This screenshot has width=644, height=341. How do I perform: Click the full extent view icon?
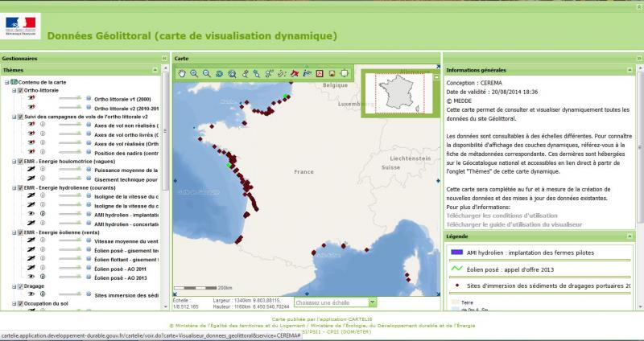tap(219, 73)
